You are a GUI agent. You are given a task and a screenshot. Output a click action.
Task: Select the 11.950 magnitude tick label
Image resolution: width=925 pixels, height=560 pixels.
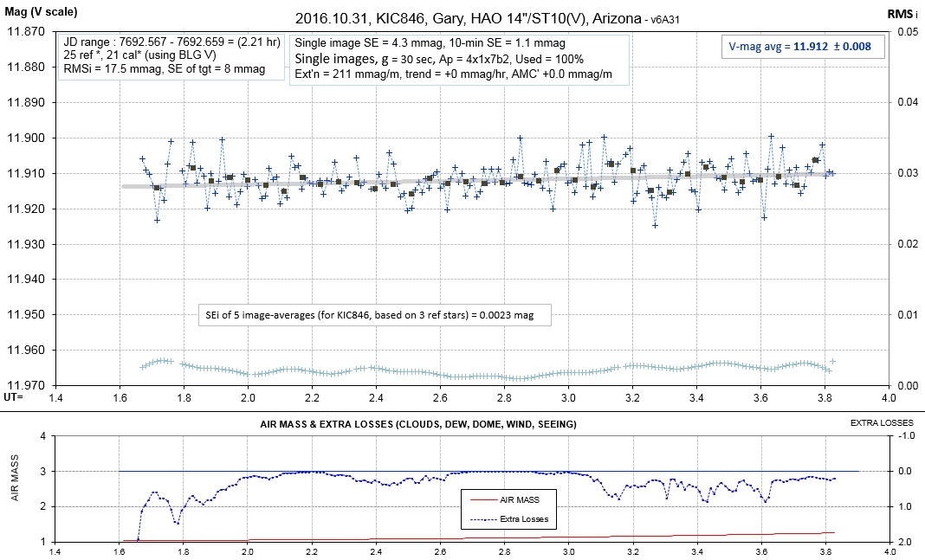pos(25,315)
